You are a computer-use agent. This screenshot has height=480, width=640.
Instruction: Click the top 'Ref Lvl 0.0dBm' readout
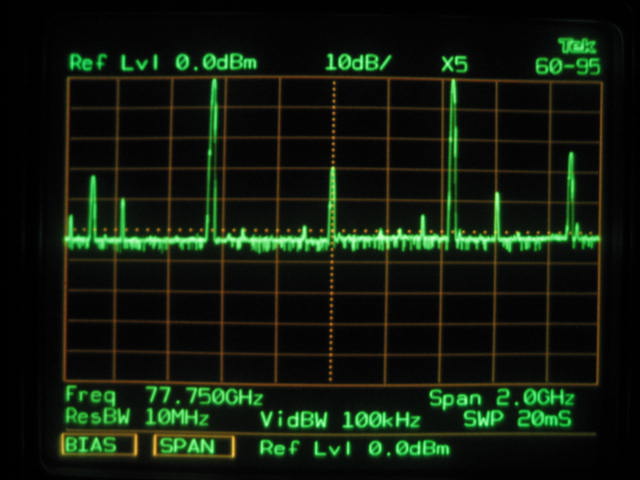pos(163,63)
